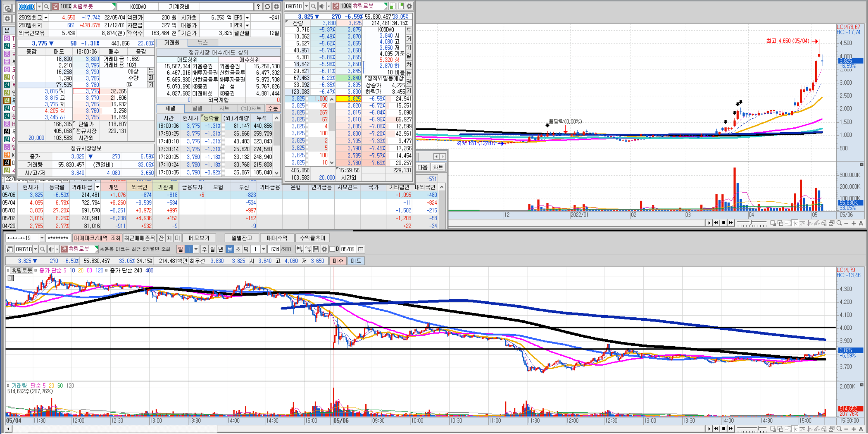Open stock code dropdown in top-left info panel
The image size is (868, 434).
click(x=39, y=6)
